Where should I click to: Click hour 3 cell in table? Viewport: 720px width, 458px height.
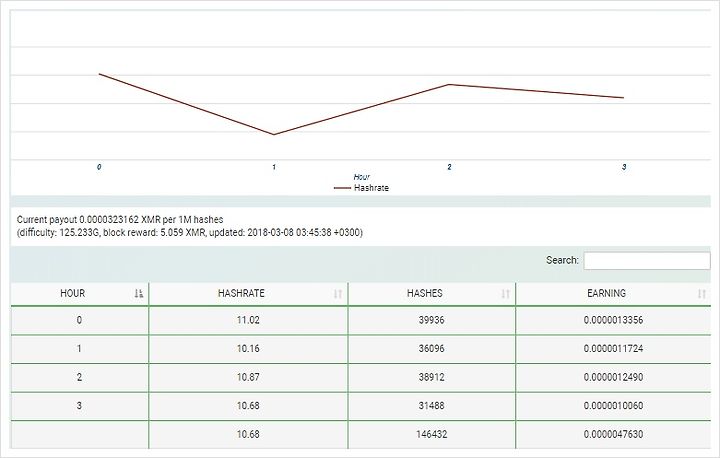79,406
